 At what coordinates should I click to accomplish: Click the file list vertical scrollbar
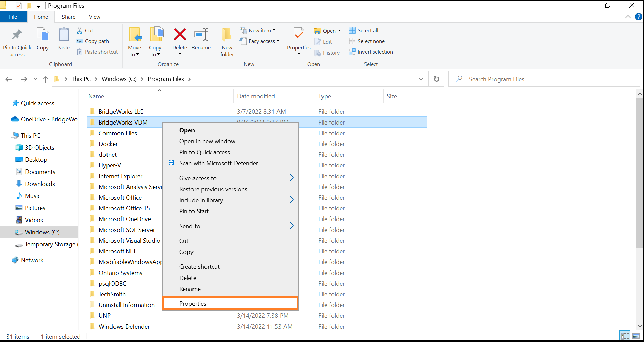(x=639, y=173)
